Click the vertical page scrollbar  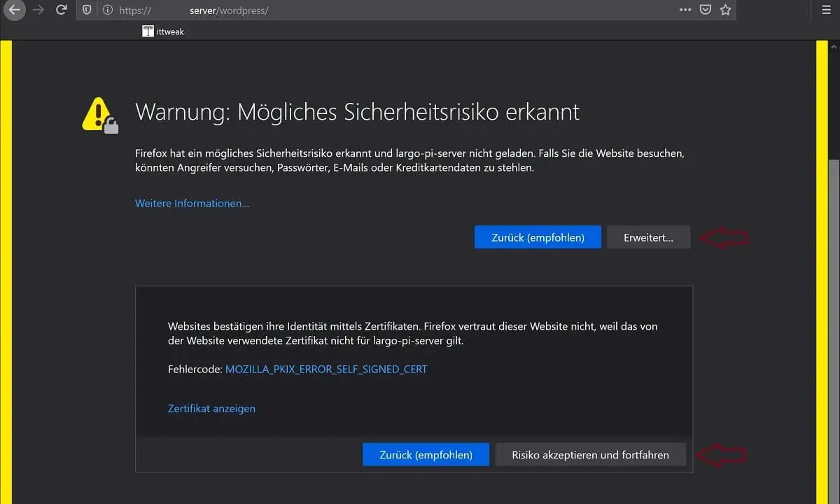click(x=834, y=273)
